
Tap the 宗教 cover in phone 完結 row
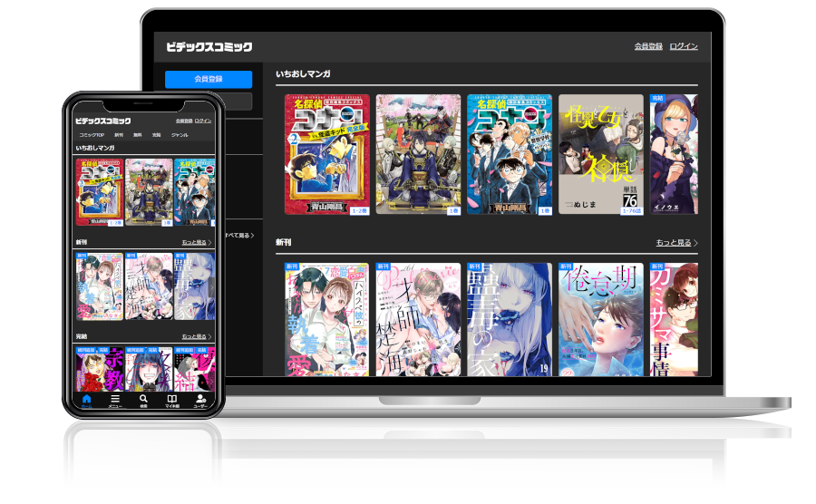pos(100,369)
